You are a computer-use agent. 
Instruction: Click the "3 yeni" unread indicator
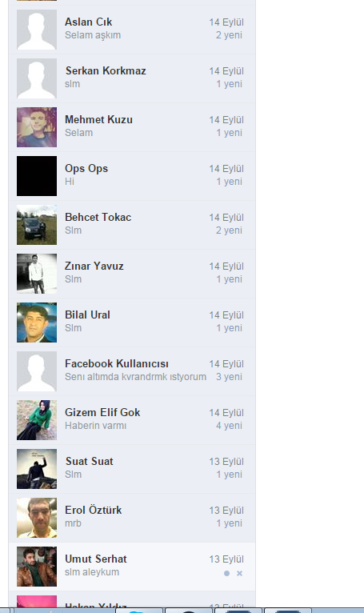(229, 377)
